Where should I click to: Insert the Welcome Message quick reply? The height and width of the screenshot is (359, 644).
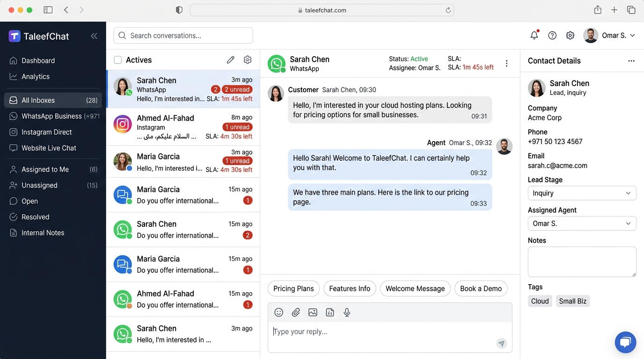pos(415,288)
